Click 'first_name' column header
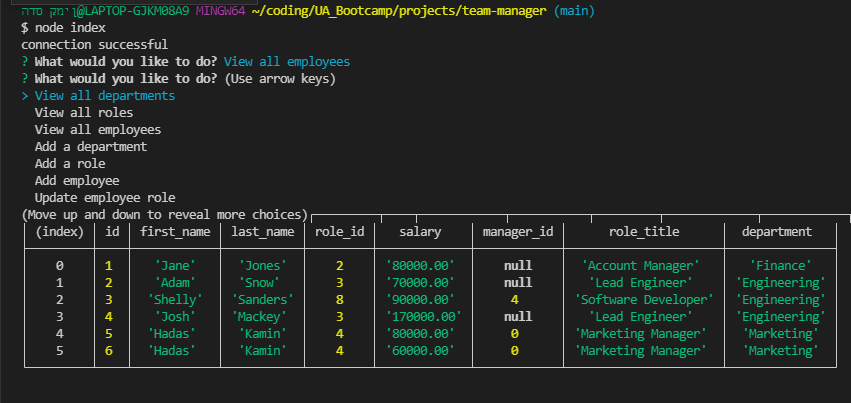The width and height of the screenshot is (851, 403). pos(175,232)
